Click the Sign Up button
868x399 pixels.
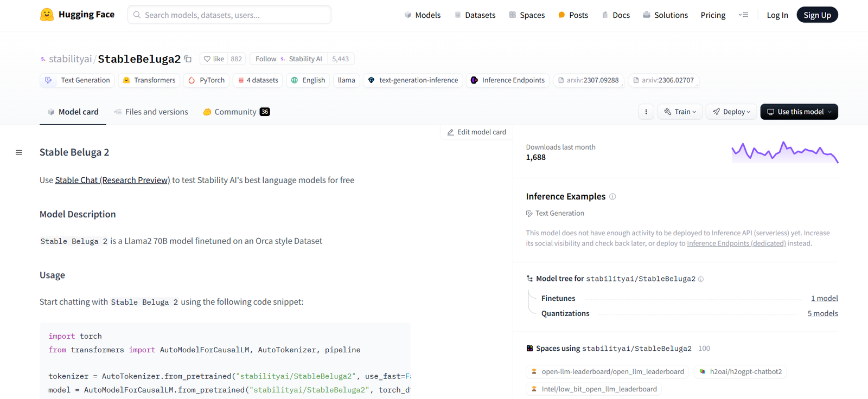tap(816, 15)
